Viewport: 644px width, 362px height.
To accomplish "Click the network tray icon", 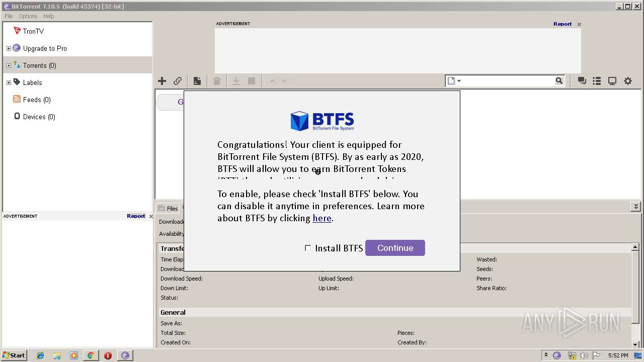I will (572, 355).
